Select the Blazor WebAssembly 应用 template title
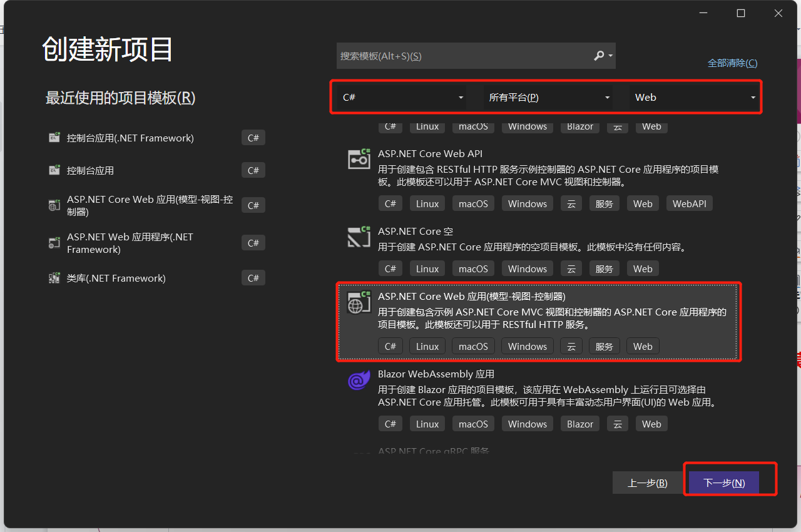The image size is (801, 532). [x=436, y=374]
